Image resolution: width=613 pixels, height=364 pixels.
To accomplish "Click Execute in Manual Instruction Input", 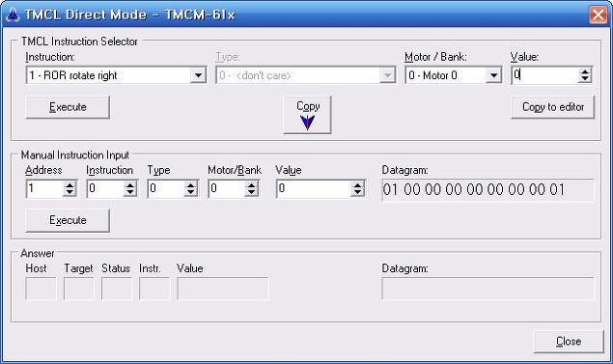I will click(x=68, y=220).
